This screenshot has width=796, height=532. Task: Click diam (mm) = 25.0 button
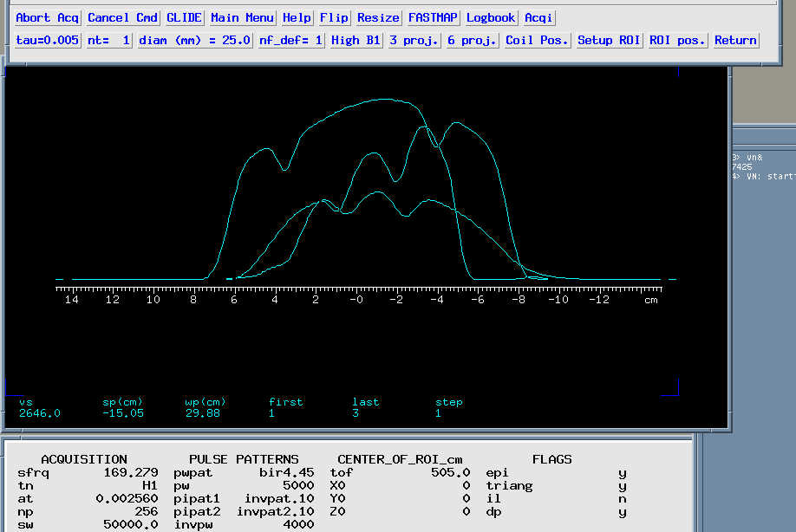(x=194, y=40)
